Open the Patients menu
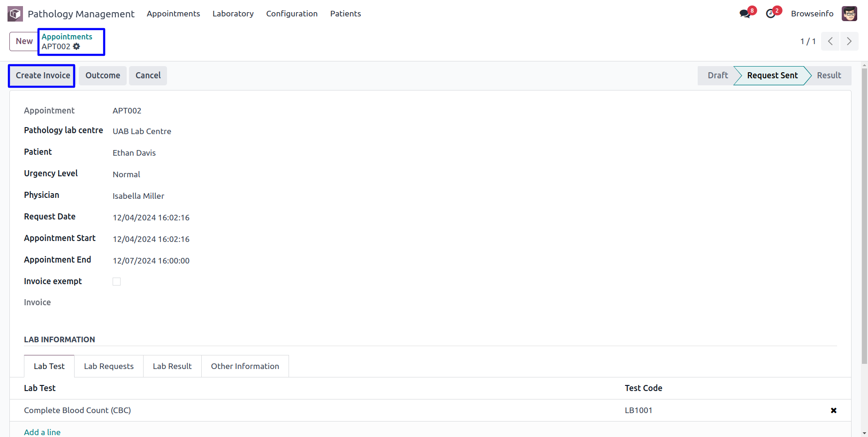 (x=346, y=14)
